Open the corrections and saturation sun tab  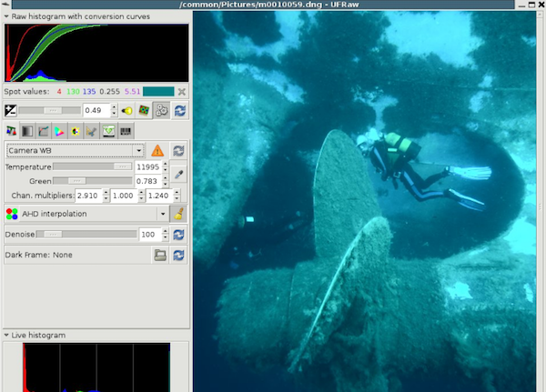tap(76, 131)
